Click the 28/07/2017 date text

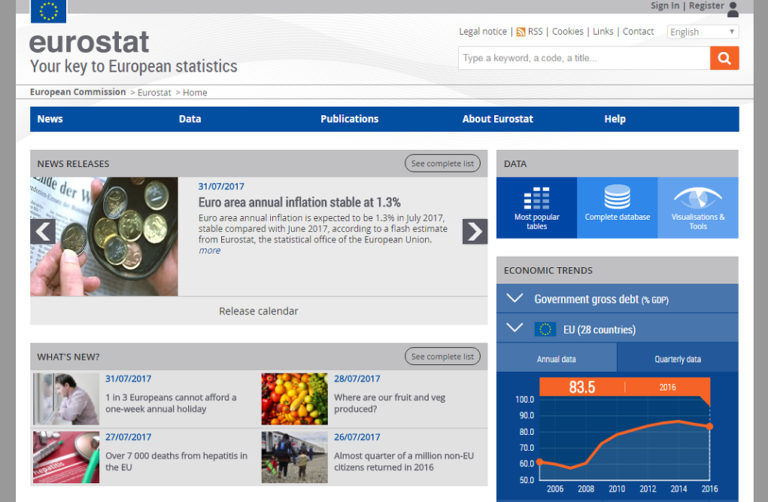tap(357, 379)
